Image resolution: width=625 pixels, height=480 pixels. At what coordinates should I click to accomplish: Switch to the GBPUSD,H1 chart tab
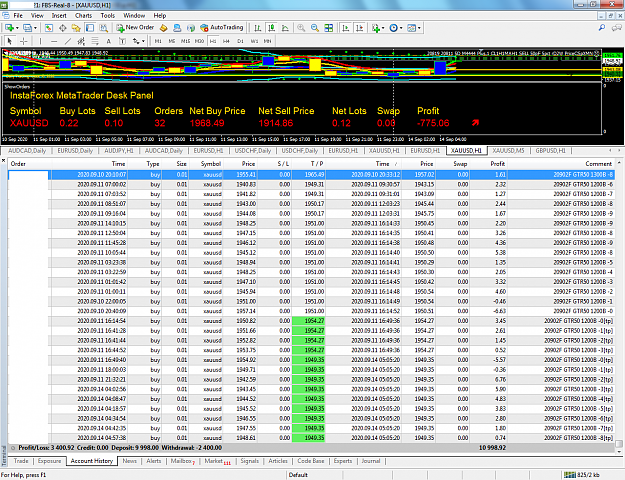point(550,151)
